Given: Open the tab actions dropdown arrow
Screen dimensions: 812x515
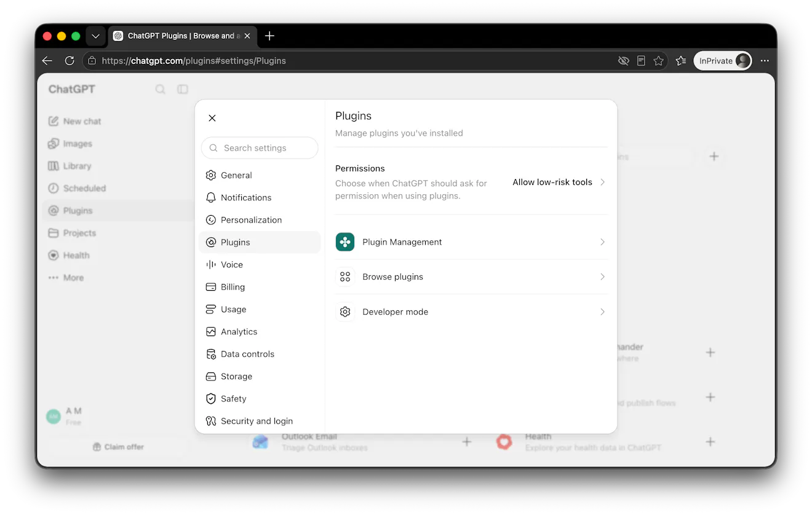Looking at the screenshot, I should click(95, 36).
